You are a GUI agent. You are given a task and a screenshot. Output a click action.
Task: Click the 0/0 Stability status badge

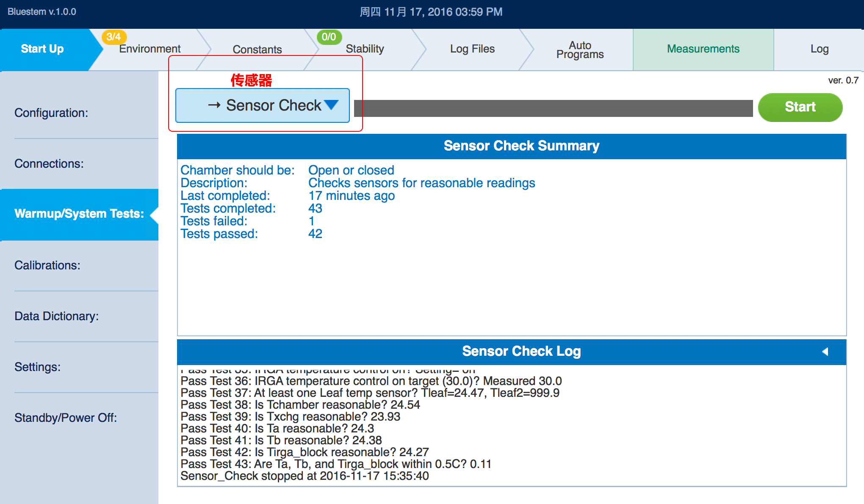329,37
